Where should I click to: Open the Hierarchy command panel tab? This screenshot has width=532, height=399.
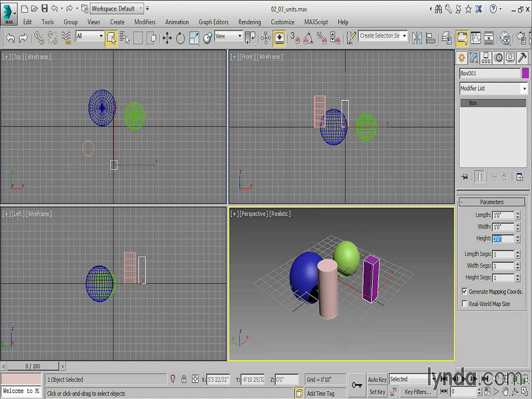point(486,58)
